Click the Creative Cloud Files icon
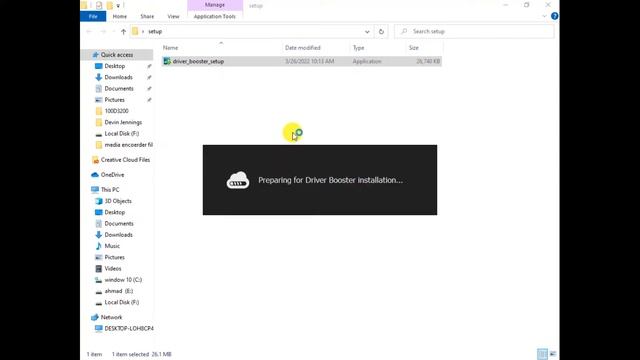Viewport: 640px width, 360px height. (x=95, y=160)
